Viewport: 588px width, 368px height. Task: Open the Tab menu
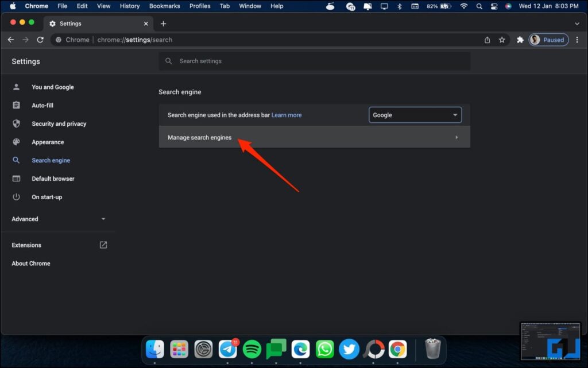[x=225, y=6]
